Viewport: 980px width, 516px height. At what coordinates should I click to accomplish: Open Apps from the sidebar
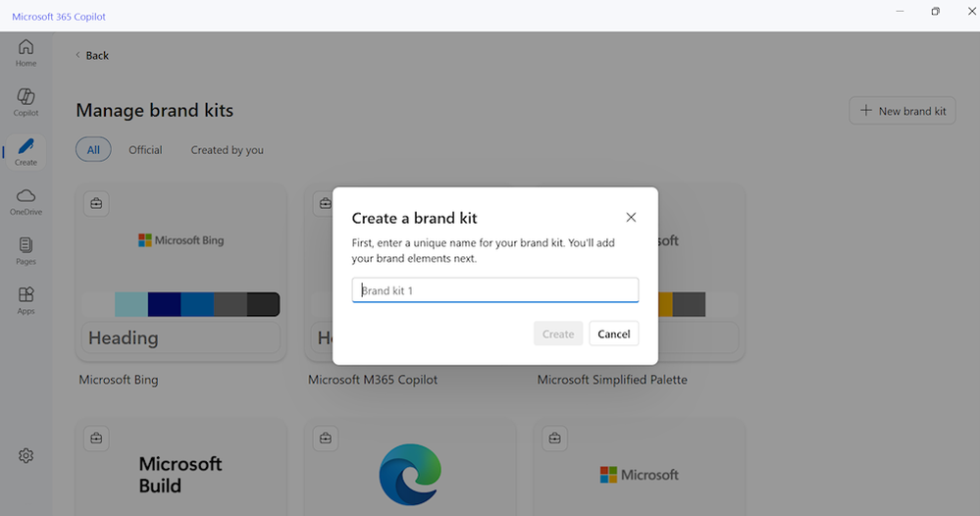[26, 300]
